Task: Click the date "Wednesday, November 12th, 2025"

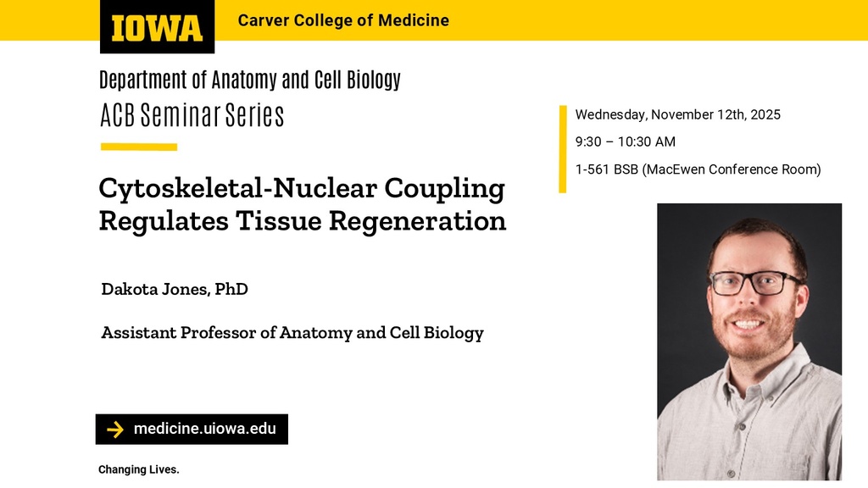Action: coord(678,114)
